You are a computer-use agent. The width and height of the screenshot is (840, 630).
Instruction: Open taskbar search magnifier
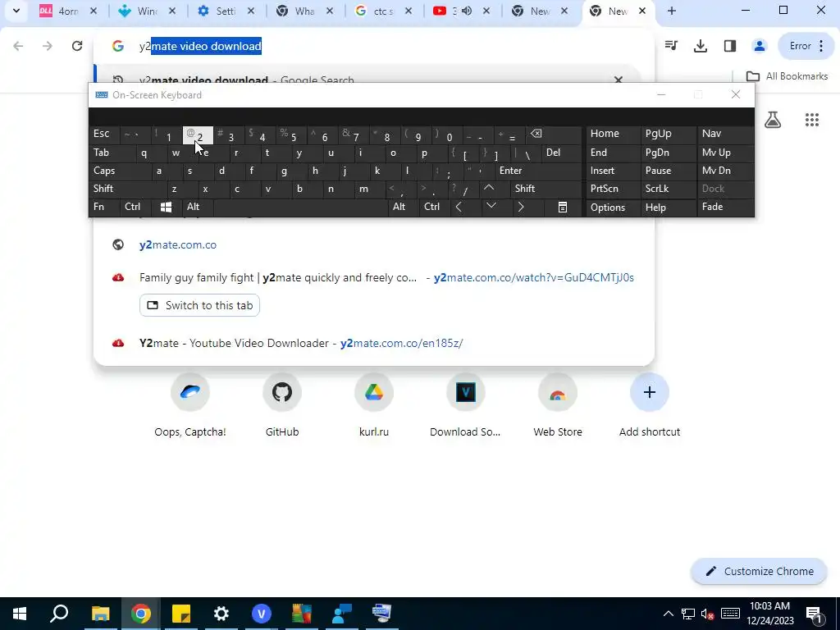point(59,614)
